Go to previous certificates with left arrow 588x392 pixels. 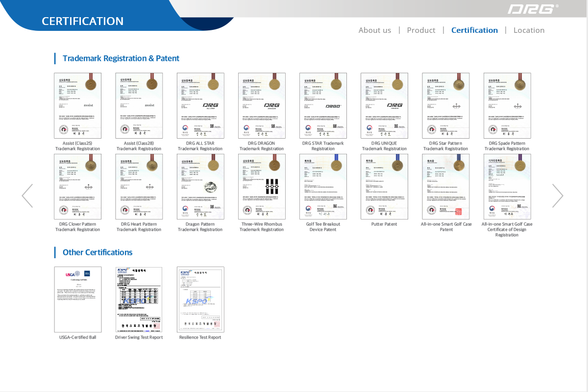(27, 196)
